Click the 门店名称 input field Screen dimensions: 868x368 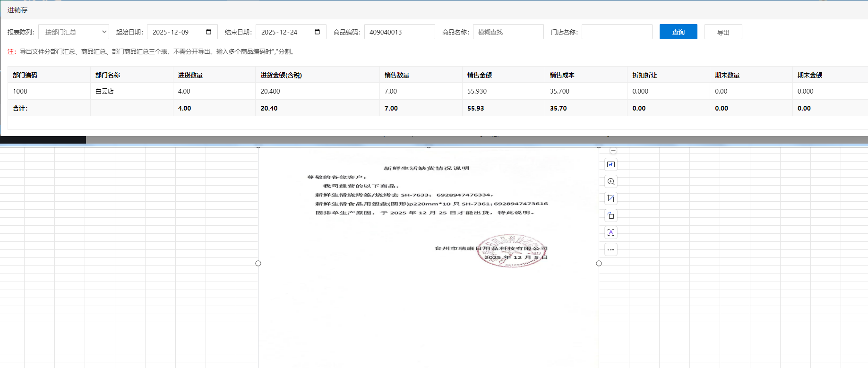coord(617,32)
